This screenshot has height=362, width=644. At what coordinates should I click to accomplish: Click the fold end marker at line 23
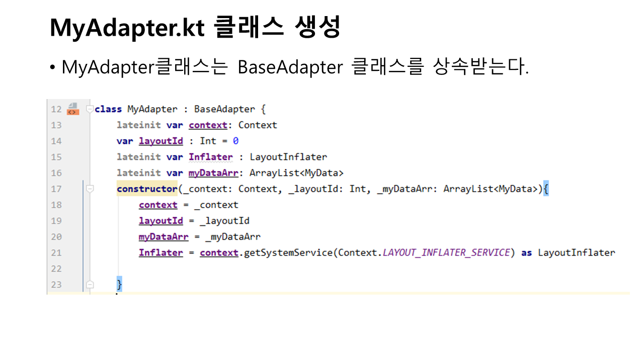coord(90,285)
